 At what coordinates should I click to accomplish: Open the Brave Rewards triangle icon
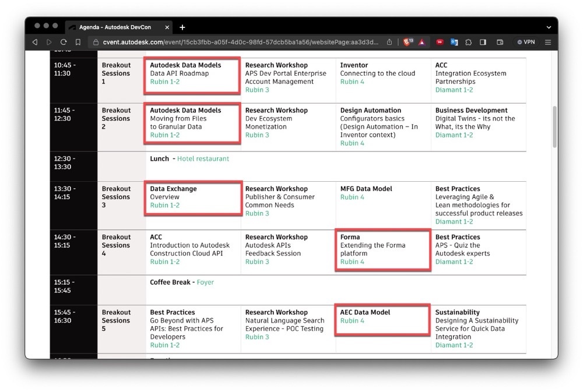click(x=422, y=42)
